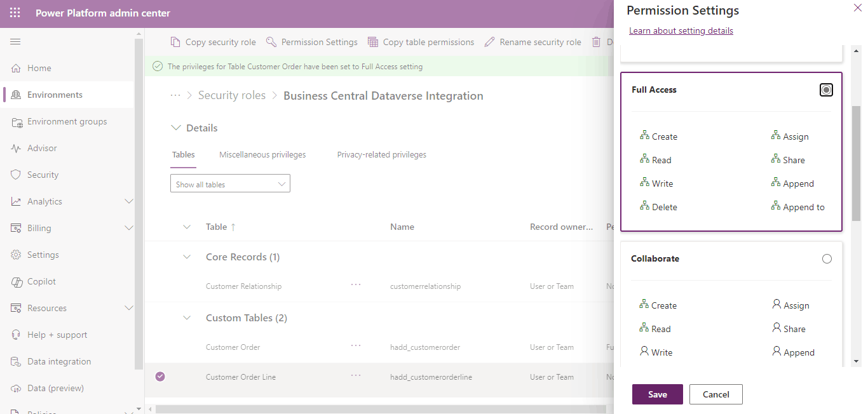Viewport: 868px width, 414px height.
Task: Click the Permission Settings panel scrollbar
Action: [856, 163]
